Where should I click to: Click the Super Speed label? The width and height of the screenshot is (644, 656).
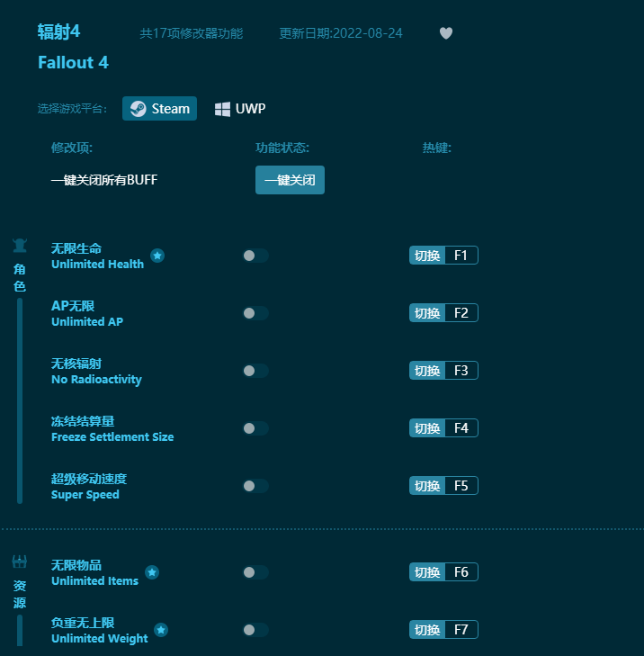click(x=85, y=495)
